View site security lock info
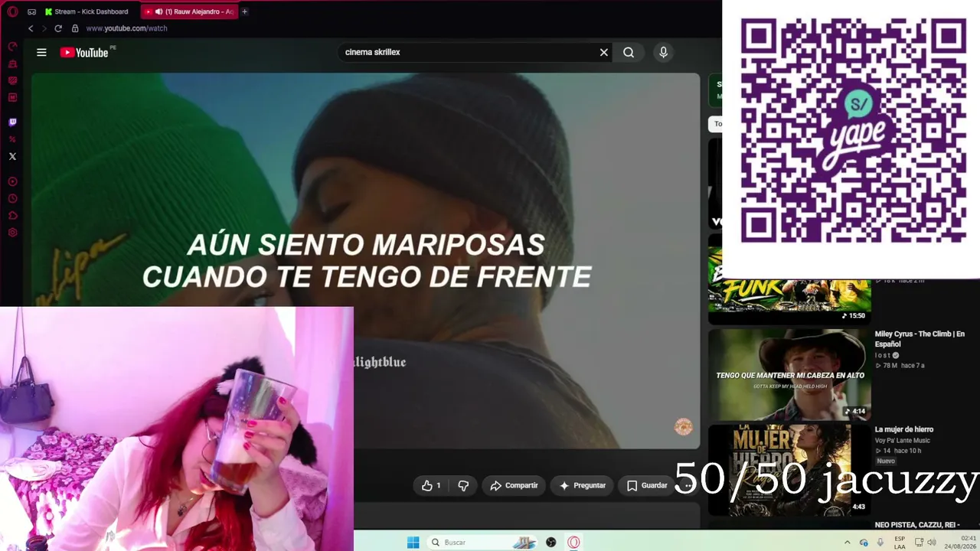The height and width of the screenshot is (551, 980). coord(75,28)
